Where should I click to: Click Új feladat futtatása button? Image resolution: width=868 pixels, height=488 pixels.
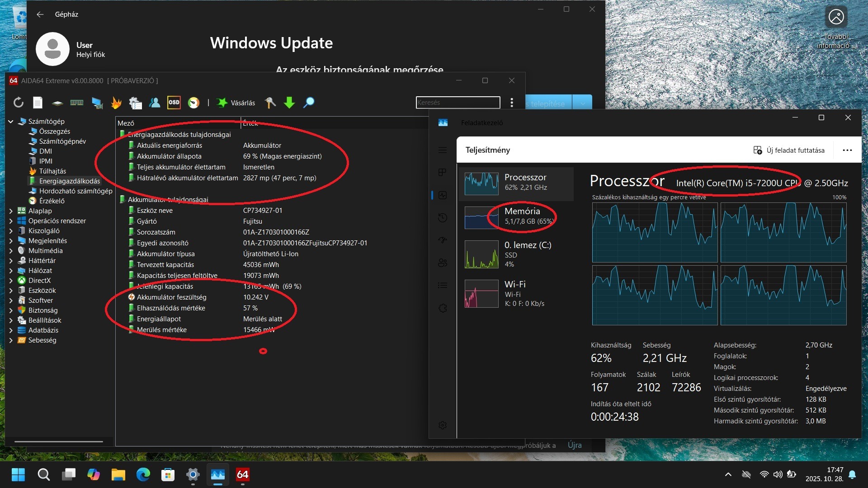coord(788,150)
